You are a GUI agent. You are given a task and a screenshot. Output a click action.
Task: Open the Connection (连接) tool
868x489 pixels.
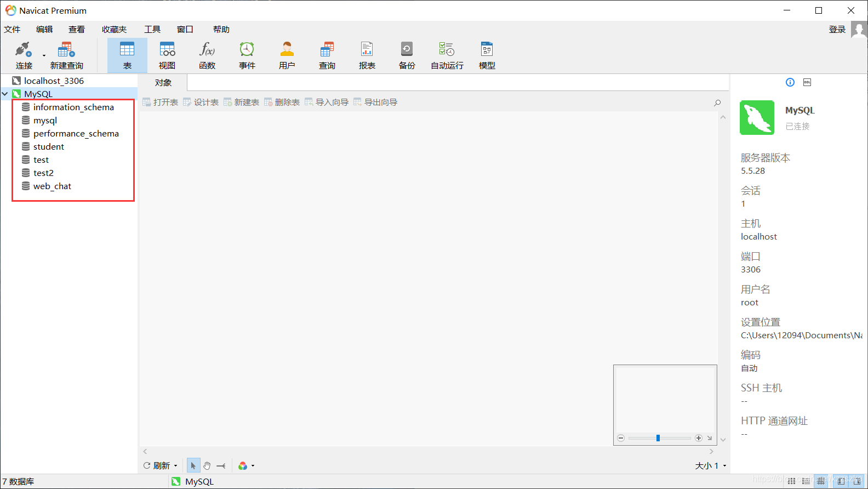[x=24, y=55]
